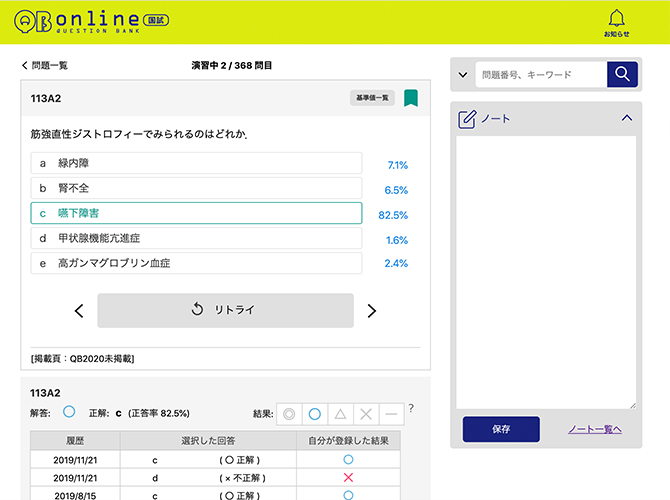Toggle the green bookmark on 113A2
This screenshot has width=670, height=500.
pos(411,98)
